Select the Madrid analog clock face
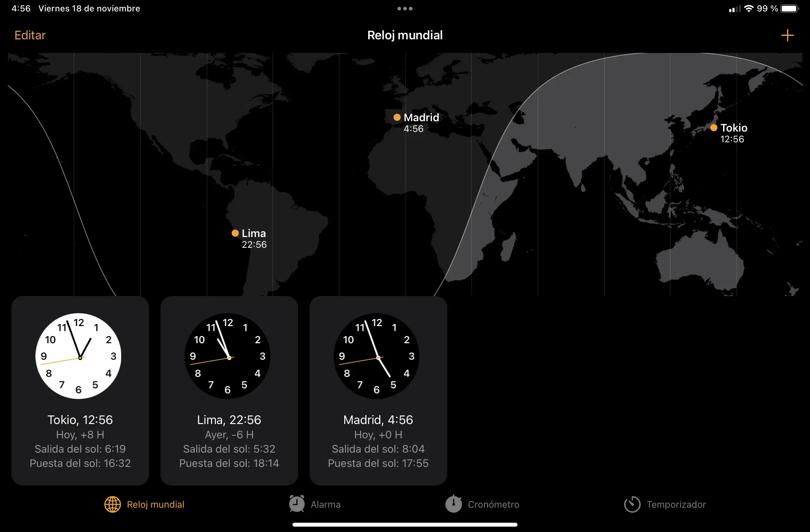 click(x=376, y=356)
